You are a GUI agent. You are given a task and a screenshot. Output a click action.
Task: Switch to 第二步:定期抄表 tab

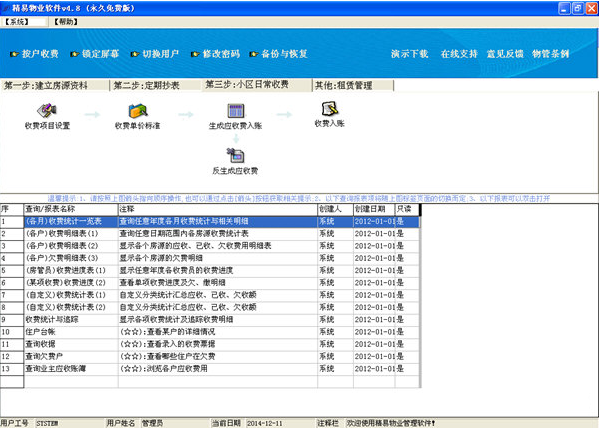(x=155, y=85)
